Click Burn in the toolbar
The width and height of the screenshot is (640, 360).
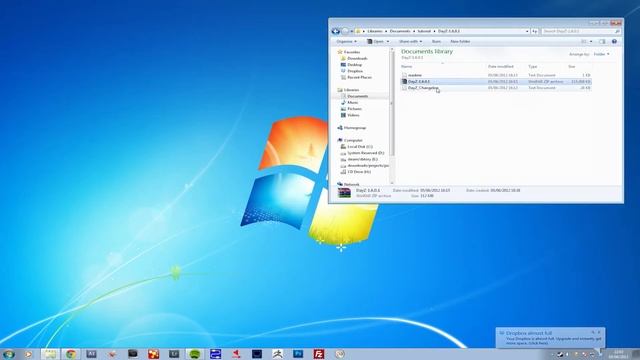436,42
